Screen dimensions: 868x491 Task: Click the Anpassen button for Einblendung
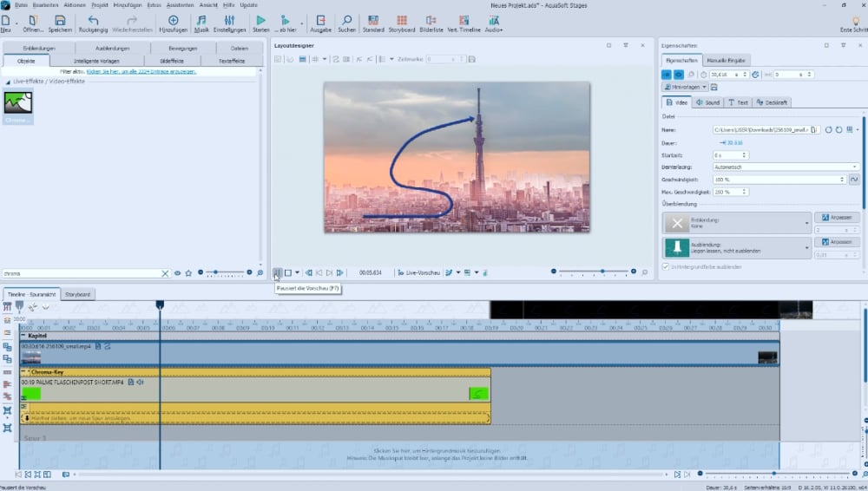(x=836, y=217)
